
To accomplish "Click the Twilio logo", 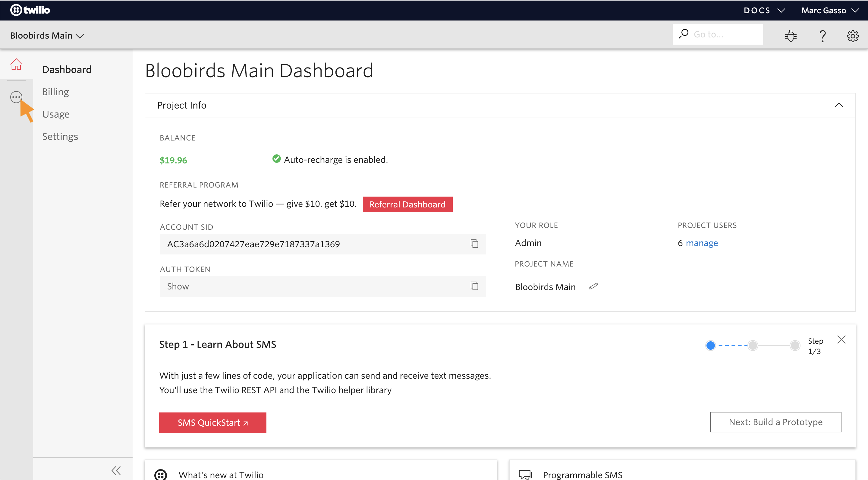I will [x=30, y=10].
